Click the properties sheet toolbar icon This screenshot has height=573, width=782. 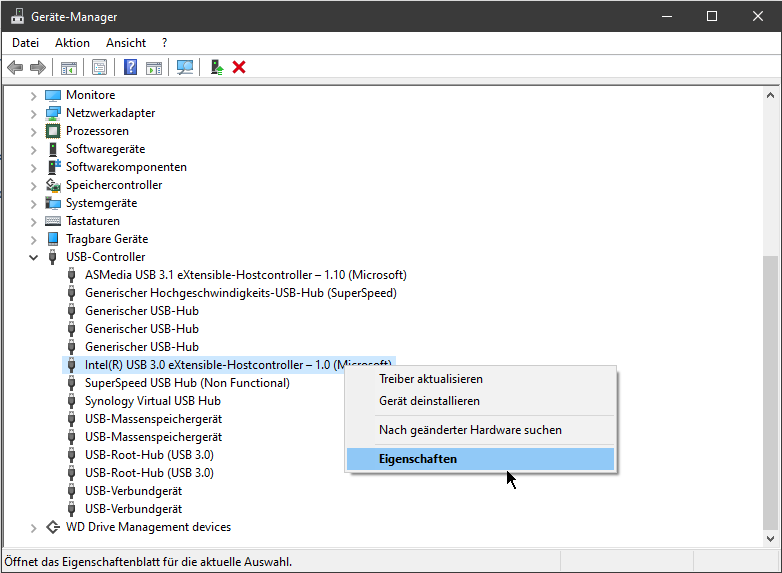pyautogui.click(x=99, y=67)
